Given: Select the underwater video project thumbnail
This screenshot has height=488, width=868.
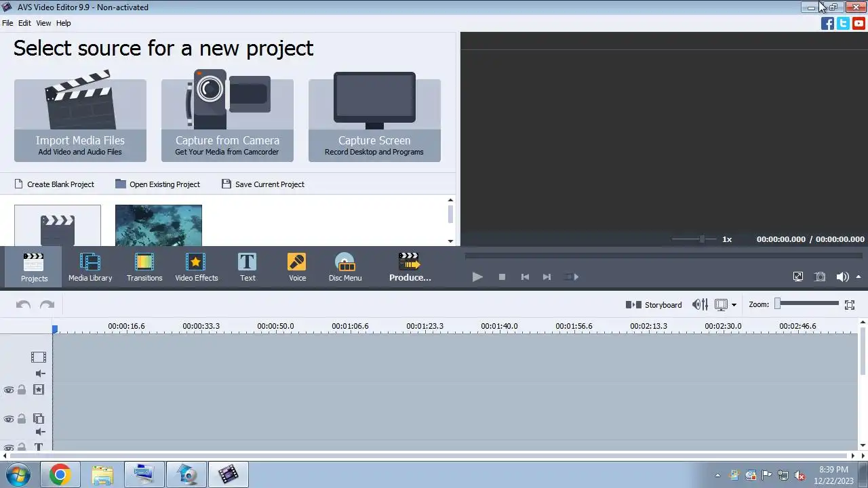Looking at the screenshot, I should [159, 226].
